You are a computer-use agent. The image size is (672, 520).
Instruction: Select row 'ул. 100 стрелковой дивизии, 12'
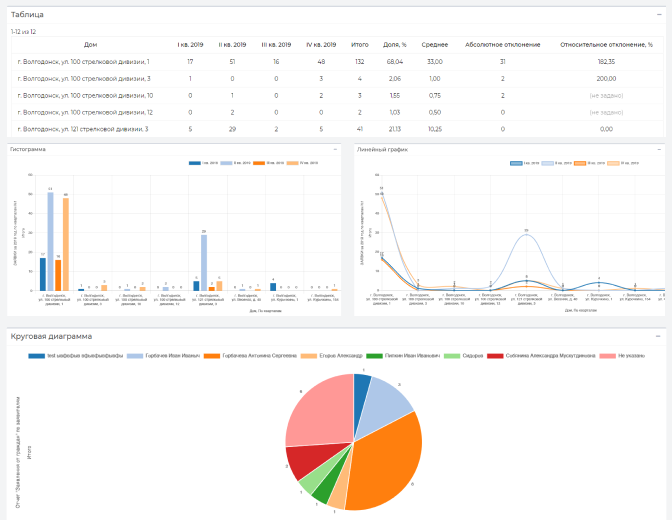337,112
